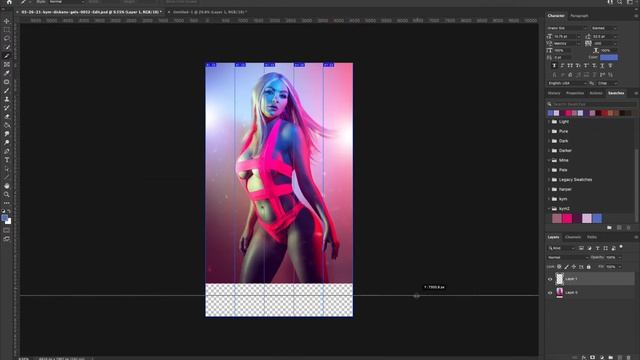640x360 pixels.
Task: Filter layers by shape layers icon
Action: point(606,248)
